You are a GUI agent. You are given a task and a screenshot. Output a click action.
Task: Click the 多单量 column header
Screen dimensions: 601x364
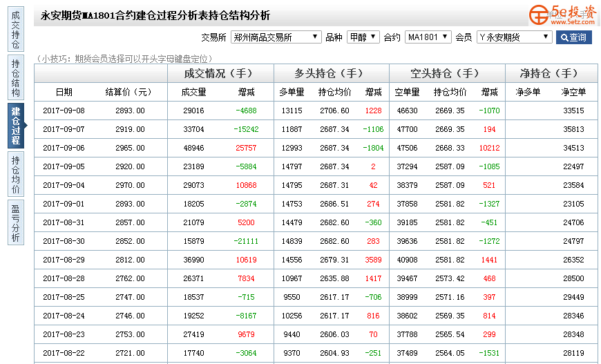coord(292,92)
